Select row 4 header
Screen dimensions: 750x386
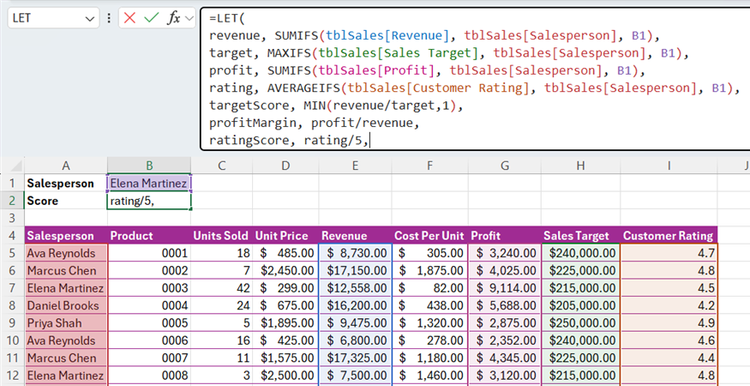pos(12,235)
